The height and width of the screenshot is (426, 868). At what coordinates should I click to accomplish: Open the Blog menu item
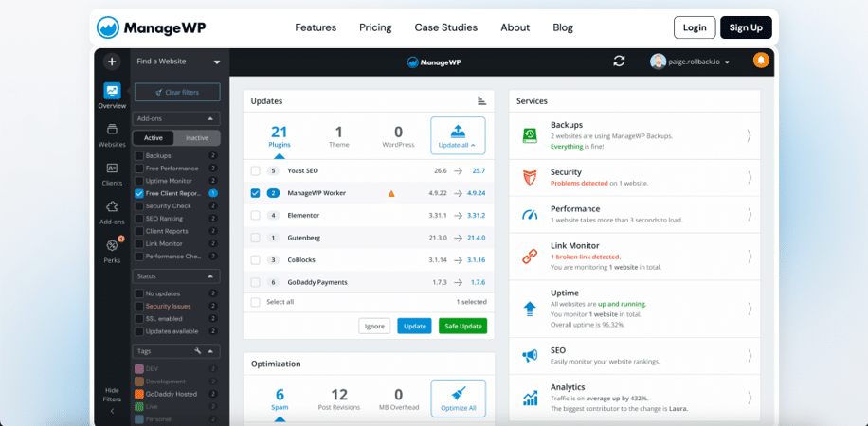pos(563,27)
